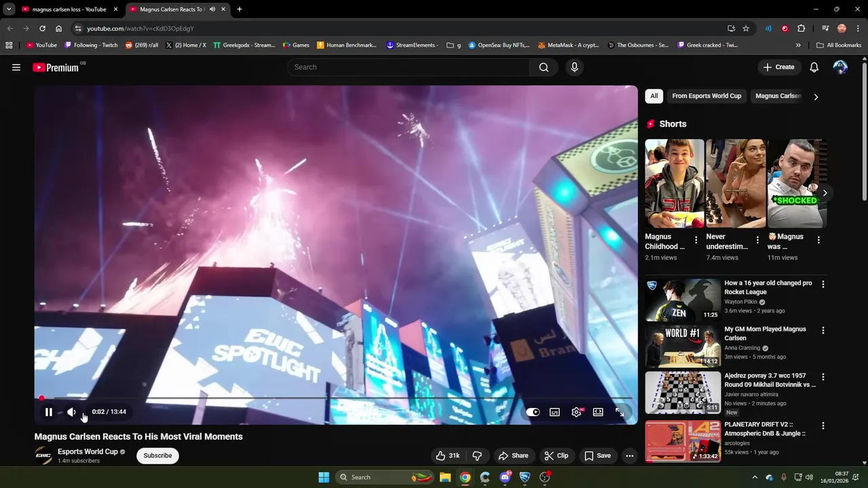Open MetaMask bookmark

[568, 45]
